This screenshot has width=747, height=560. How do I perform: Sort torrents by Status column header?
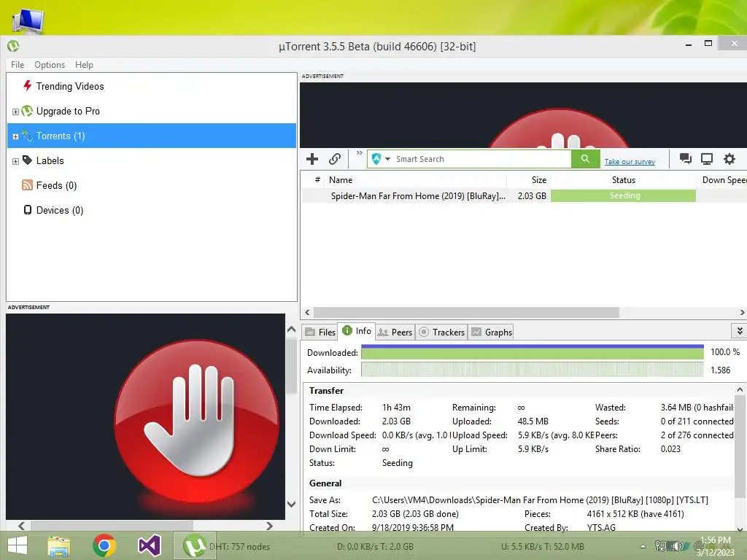tap(623, 180)
